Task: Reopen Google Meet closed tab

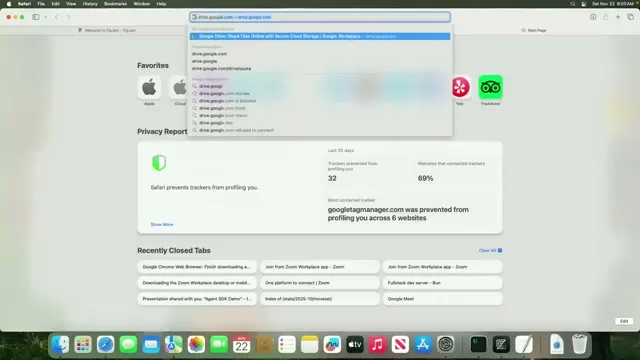Action: click(442, 299)
